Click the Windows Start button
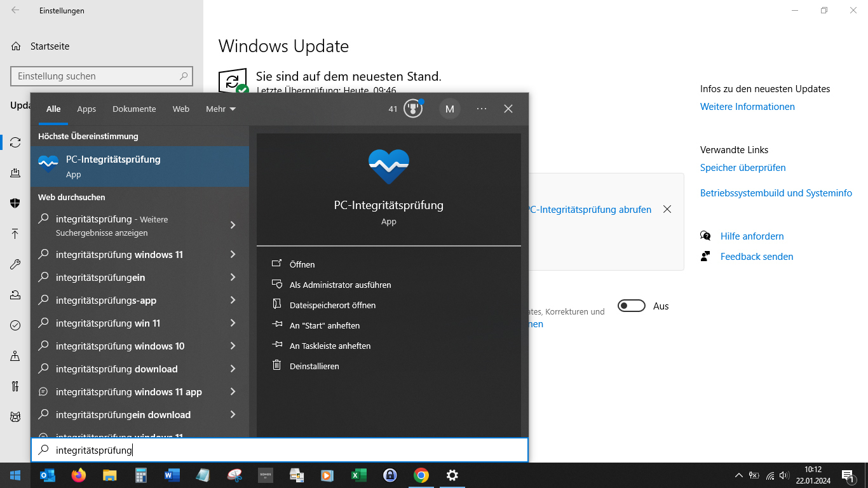Viewport: 868px width, 488px height. pos(15,475)
